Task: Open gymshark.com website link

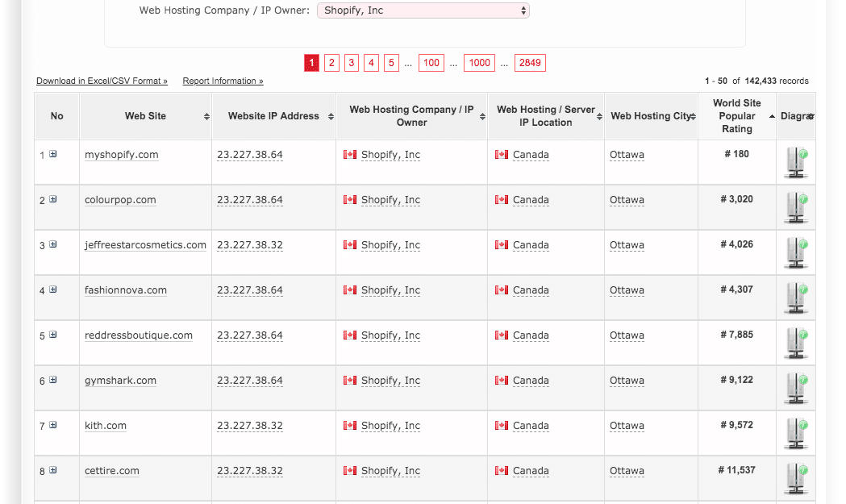Action: (x=120, y=381)
